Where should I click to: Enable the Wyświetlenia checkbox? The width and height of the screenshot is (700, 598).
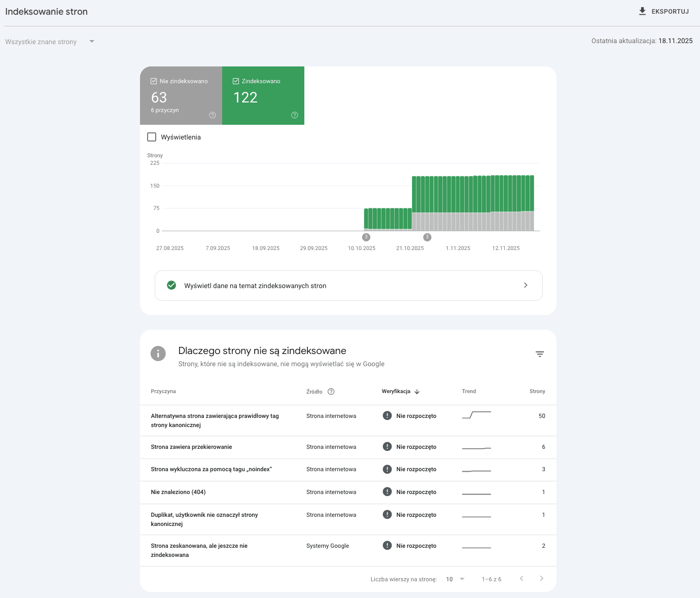(x=152, y=137)
